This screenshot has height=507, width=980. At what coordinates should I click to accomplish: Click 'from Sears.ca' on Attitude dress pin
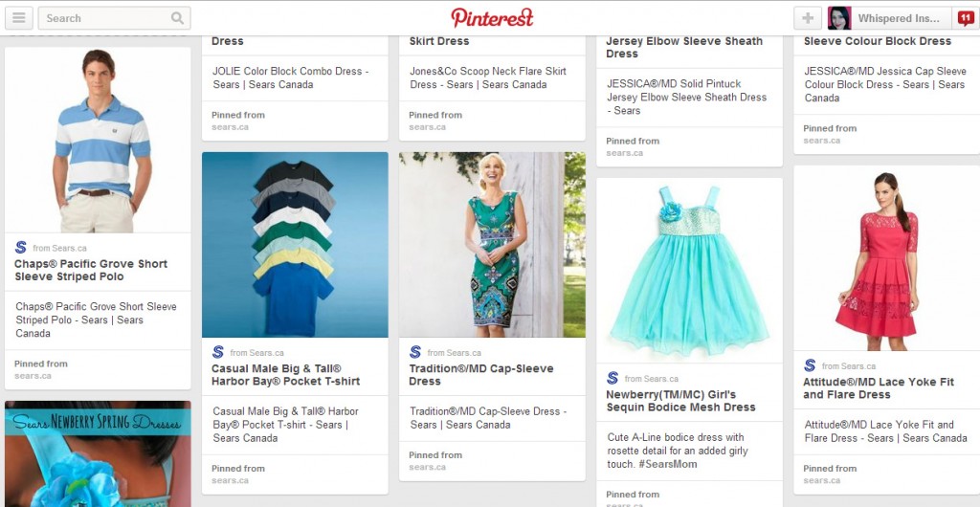click(849, 365)
